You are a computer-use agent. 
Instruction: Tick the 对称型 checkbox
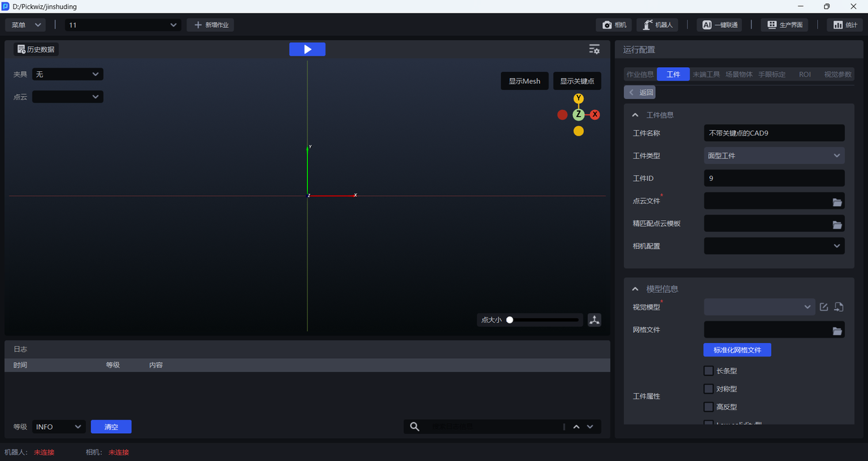709,389
